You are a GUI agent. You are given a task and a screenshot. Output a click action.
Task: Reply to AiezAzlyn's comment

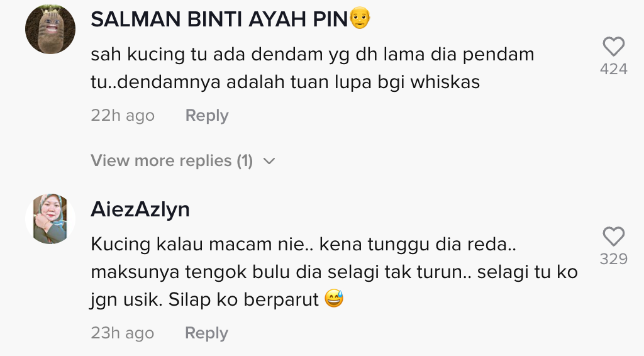[x=206, y=333]
